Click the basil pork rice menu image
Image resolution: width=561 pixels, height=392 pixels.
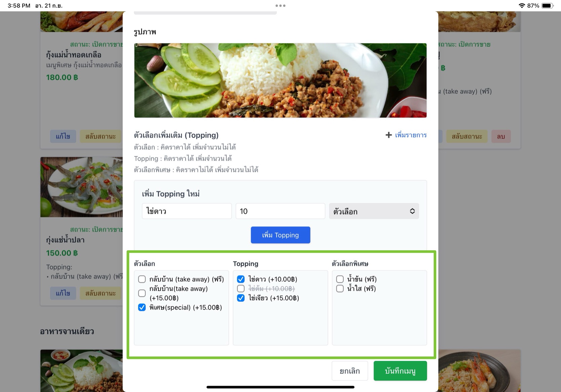point(280,80)
